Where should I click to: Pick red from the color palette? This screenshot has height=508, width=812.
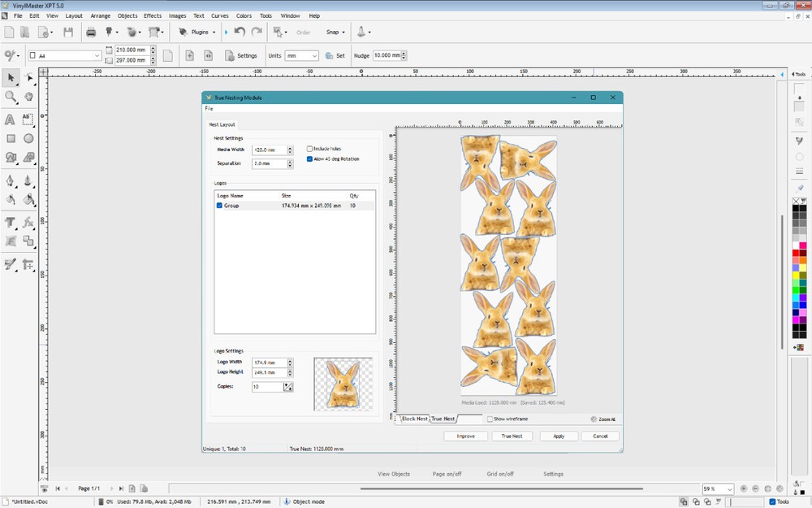[795, 253]
